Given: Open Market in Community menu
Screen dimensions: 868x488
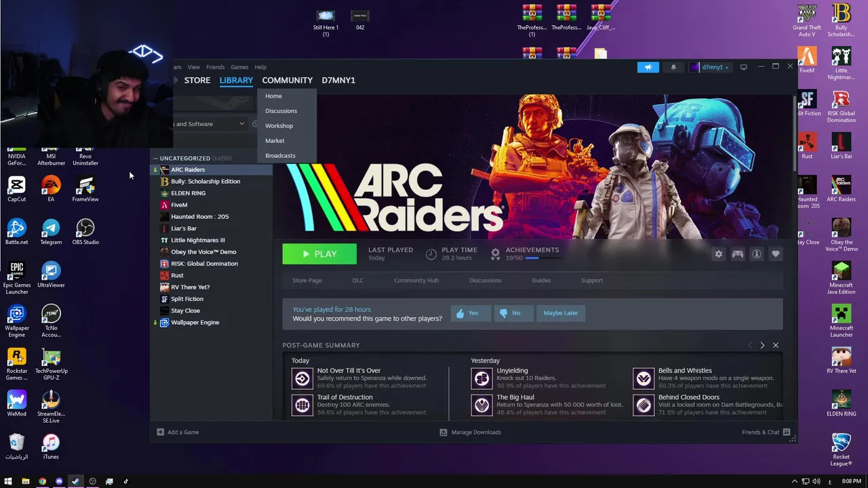Looking at the screenshot, I should pos(275,141).
